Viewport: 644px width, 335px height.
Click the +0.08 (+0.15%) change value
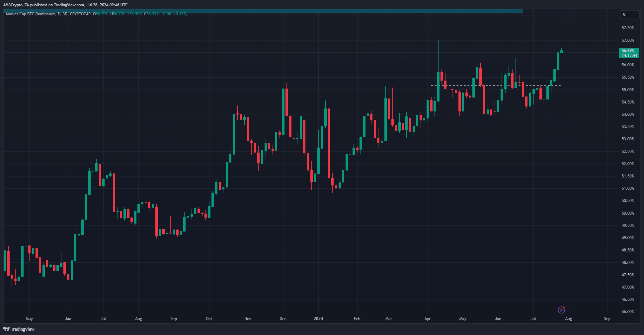pyautogui.click(x=174, y=14)
